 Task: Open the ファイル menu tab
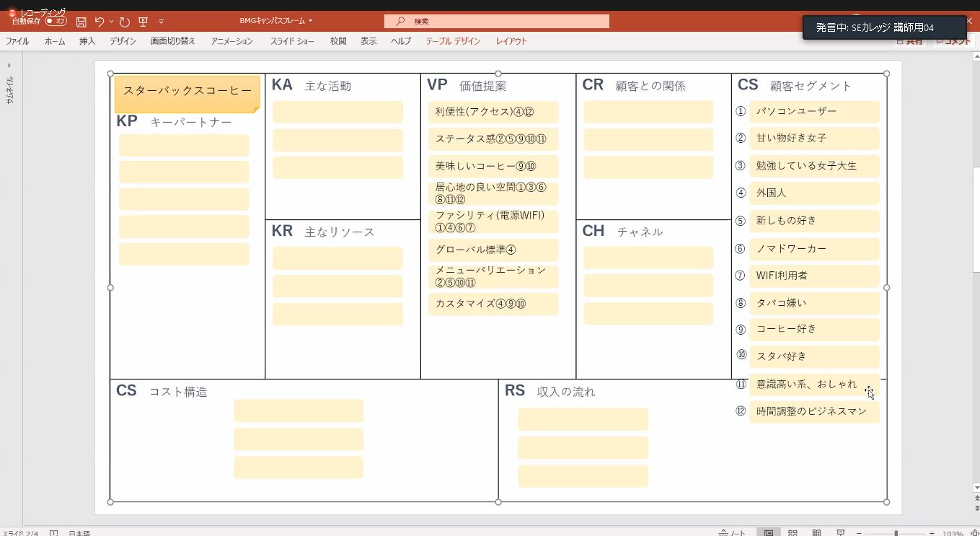tap(17, 41)
